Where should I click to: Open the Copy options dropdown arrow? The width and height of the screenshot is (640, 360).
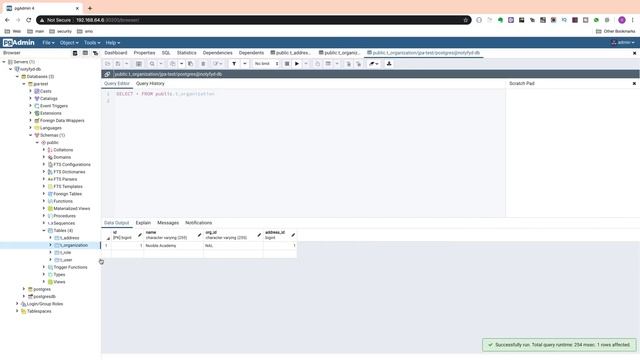pos(182,64)
